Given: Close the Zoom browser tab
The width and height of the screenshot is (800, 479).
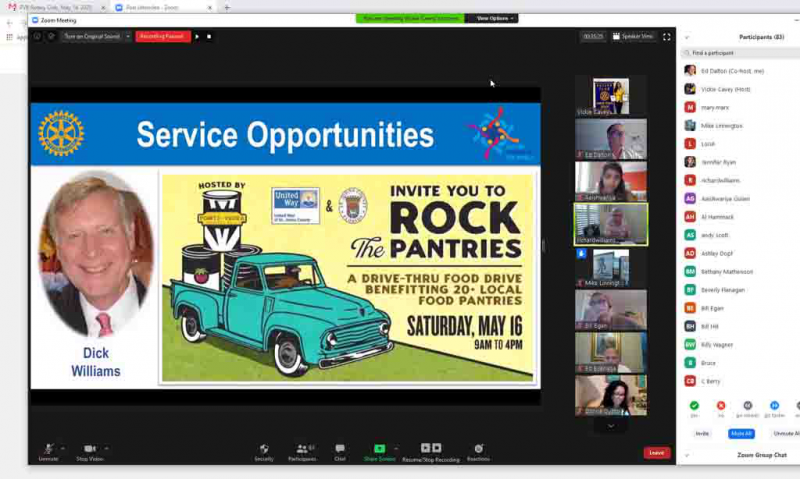Looking at the screenshot, I should [x=209, y=8].
